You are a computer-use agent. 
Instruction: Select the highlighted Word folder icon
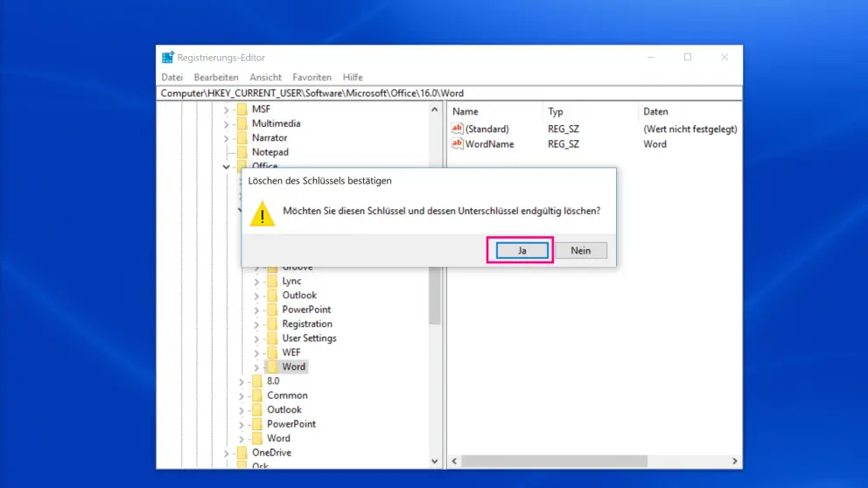click(272, 366)
